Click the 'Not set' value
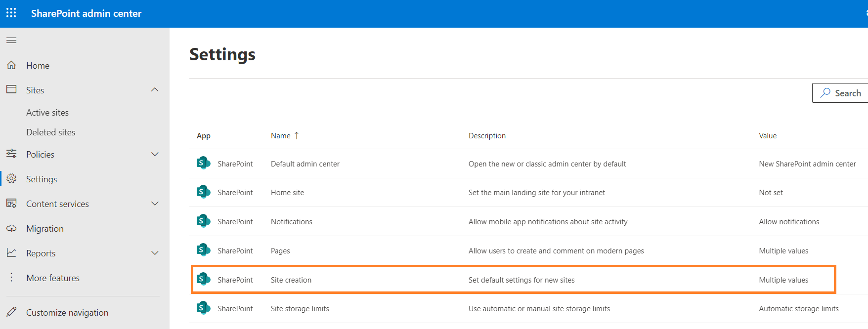Viewport: 868px width, 329px height. pyautogui.click(x=771, y=192)
